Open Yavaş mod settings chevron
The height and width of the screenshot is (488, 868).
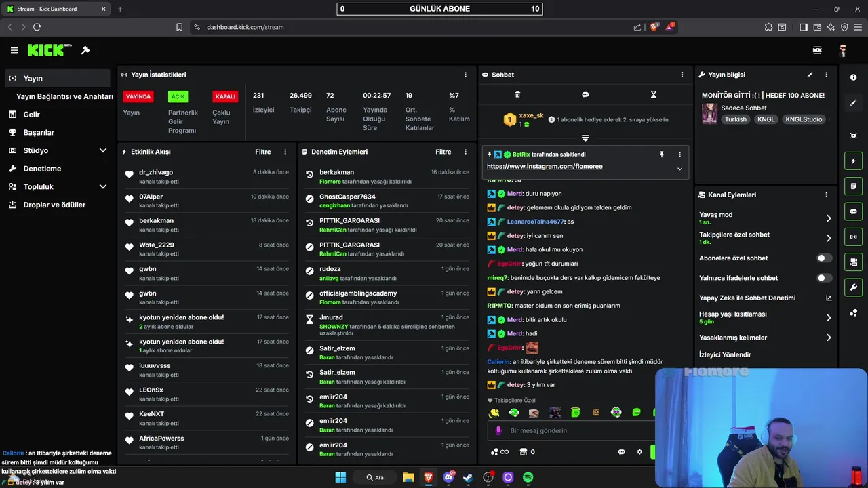pos(828,218)
